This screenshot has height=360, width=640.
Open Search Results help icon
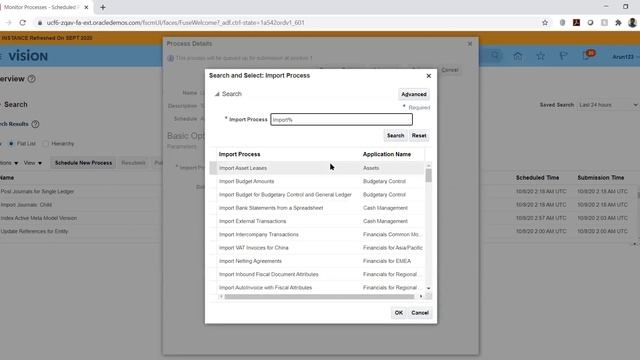point(36,124)
